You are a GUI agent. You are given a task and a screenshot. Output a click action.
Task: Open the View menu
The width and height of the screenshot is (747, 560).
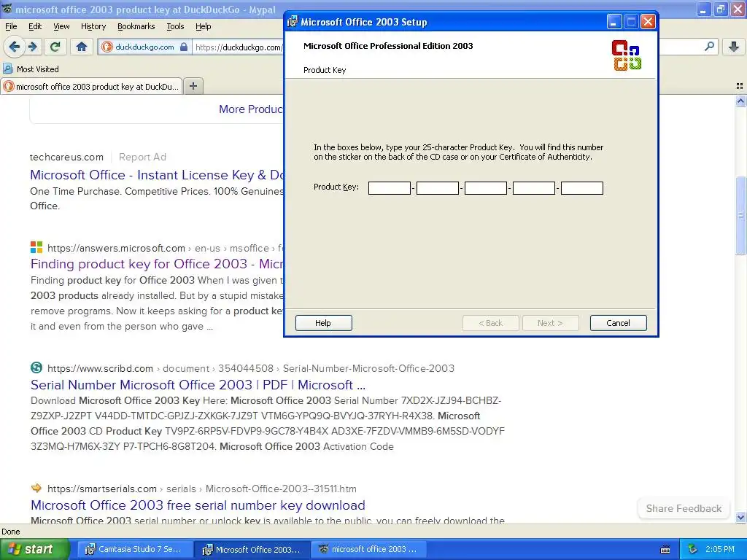61,26
